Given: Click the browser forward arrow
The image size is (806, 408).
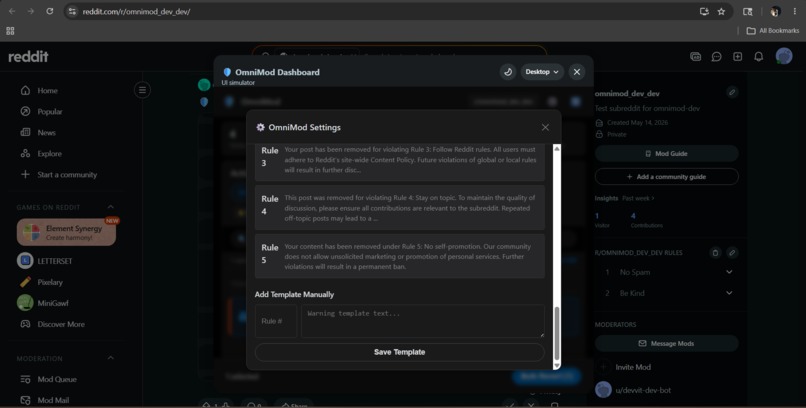Looking at the screenshot, I should click(x=31, y=11).
